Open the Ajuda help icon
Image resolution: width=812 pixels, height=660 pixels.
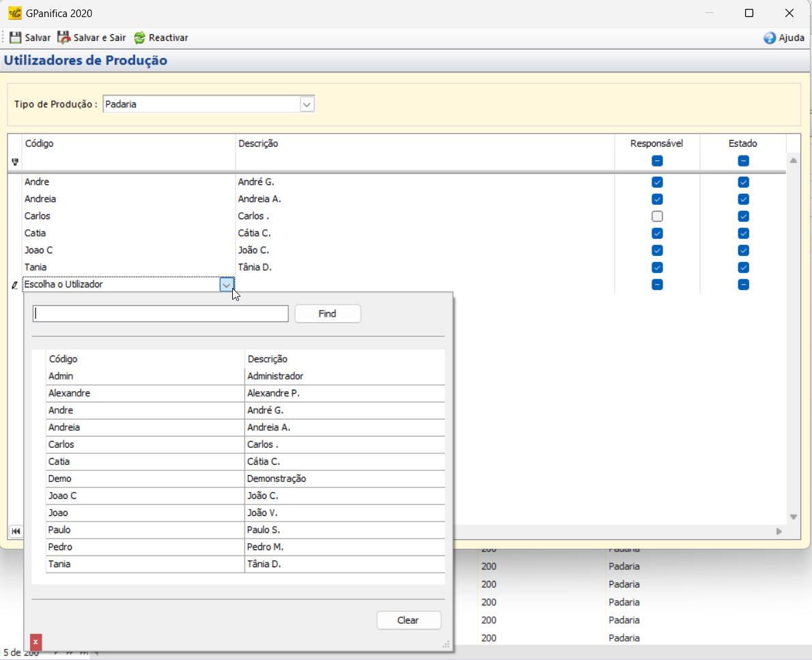click(770, 38)
